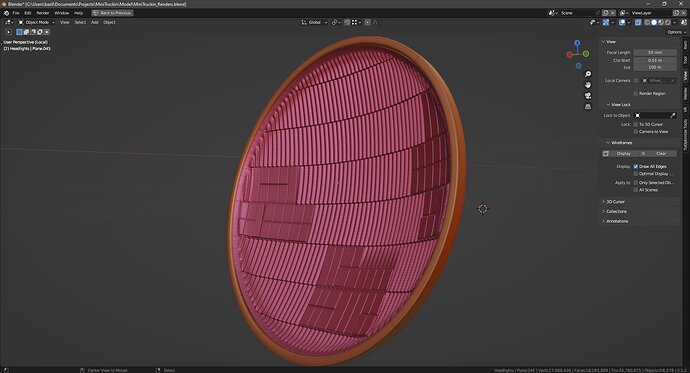Enable the Local Camera checkbox
The image size is (690, 373).
[636, 80]
